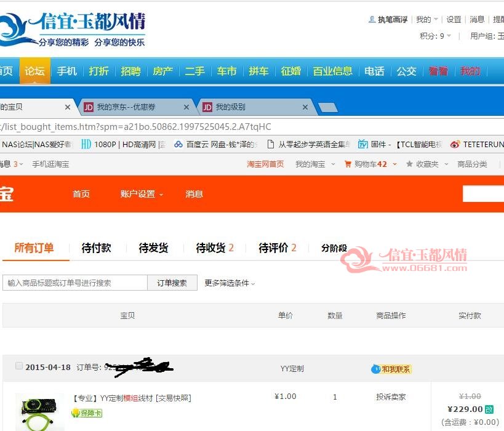This screenshot has height=431, width=504.
Task: Open the 二手 navigation item
Action: (194, 71)
